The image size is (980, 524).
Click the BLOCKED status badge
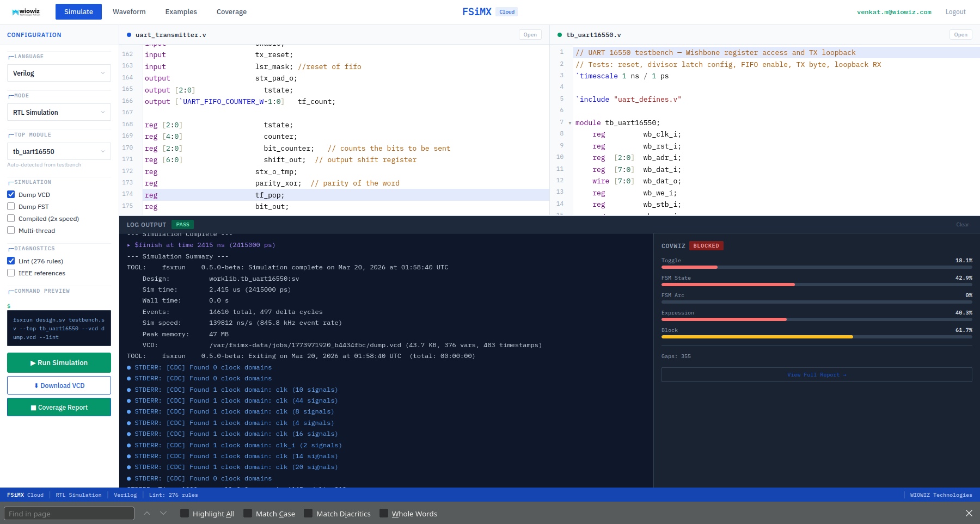706,246
